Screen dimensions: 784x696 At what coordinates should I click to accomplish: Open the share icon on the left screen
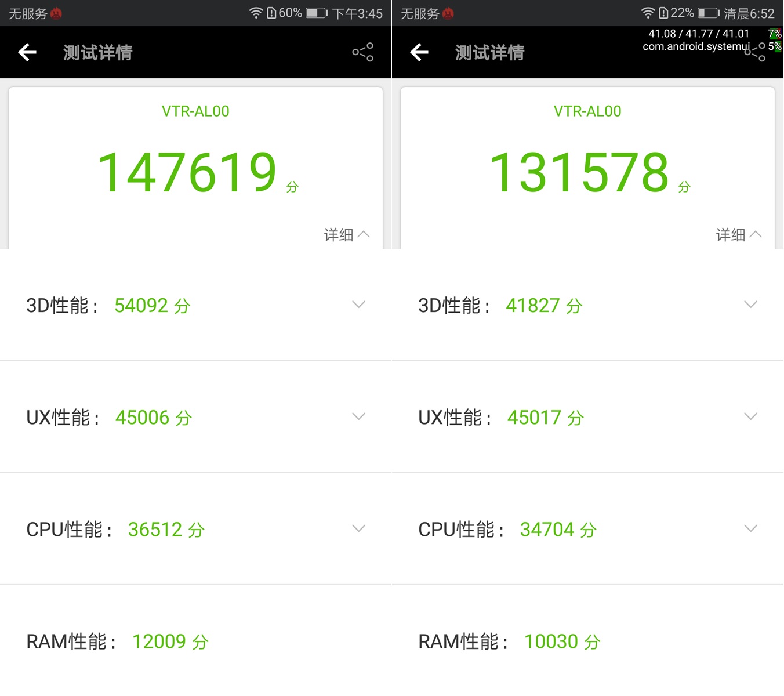[x=362, y=52]
